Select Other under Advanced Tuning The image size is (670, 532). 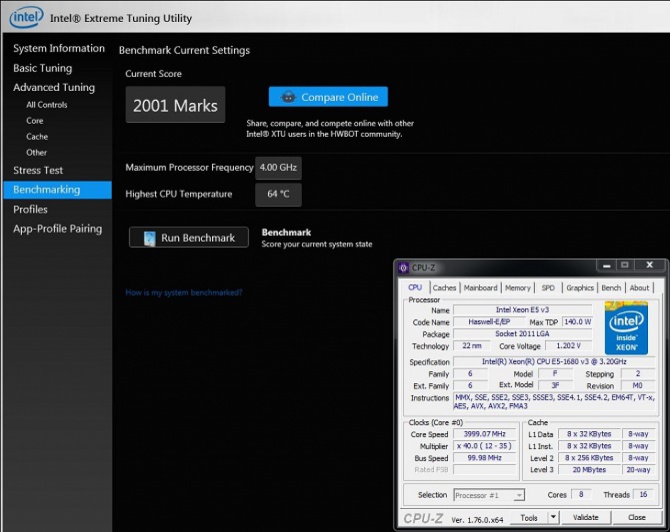(x=36, y=153)
